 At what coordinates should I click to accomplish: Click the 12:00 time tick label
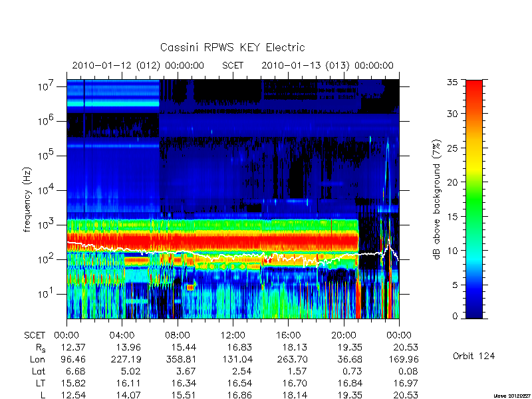point(233,336)
